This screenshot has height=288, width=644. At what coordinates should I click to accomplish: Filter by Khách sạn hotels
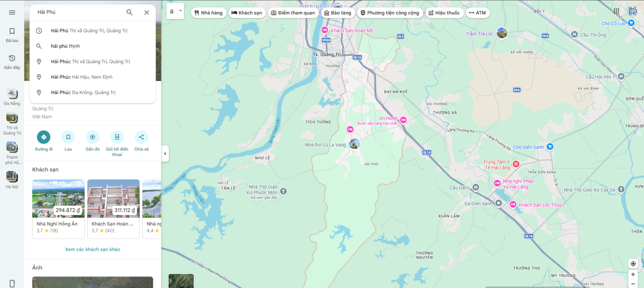247,13
